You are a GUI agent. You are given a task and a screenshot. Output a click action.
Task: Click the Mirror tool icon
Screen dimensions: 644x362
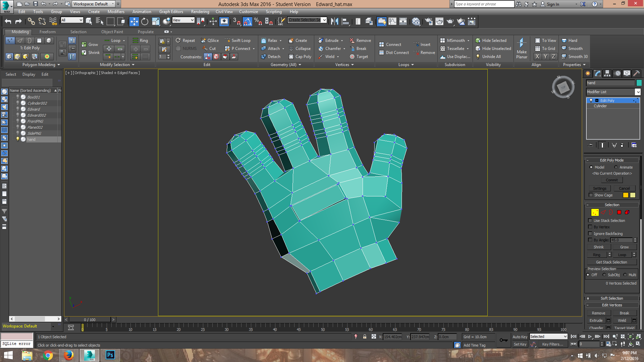click(334, 21)
